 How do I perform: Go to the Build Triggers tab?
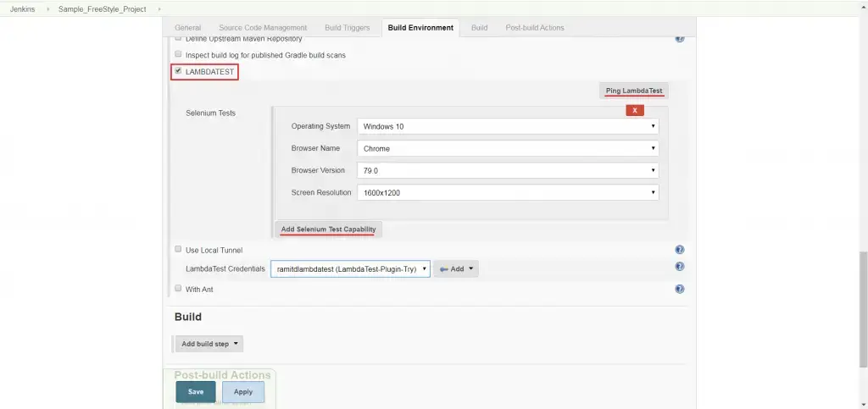point(347,28)
